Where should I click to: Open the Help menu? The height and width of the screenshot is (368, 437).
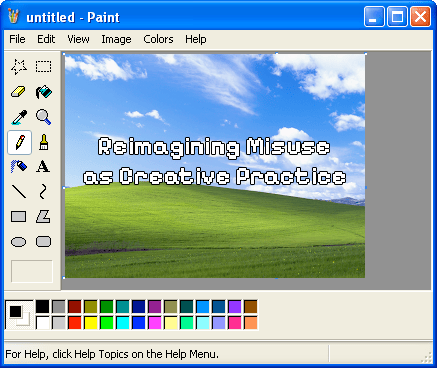pos(196,39)
